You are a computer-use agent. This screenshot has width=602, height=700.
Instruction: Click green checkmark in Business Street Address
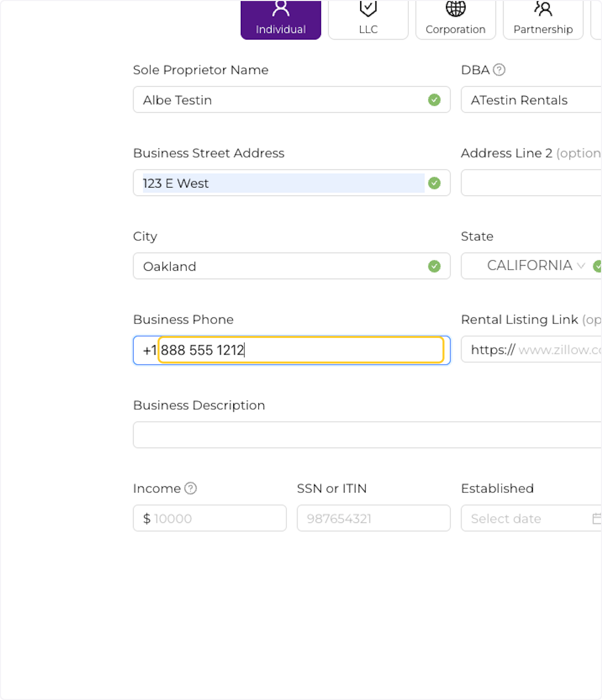click(434, 183)
